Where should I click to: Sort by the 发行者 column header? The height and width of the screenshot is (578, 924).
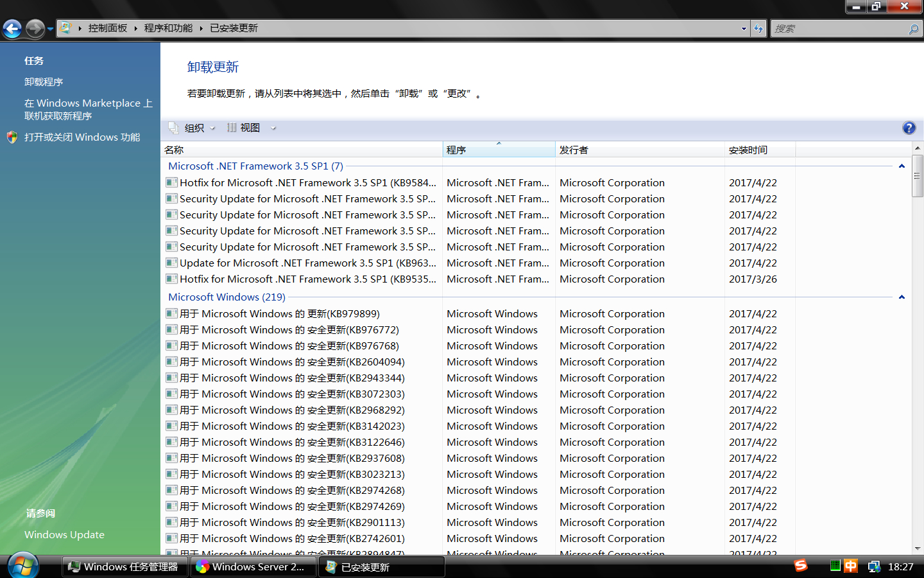(640, 150)
